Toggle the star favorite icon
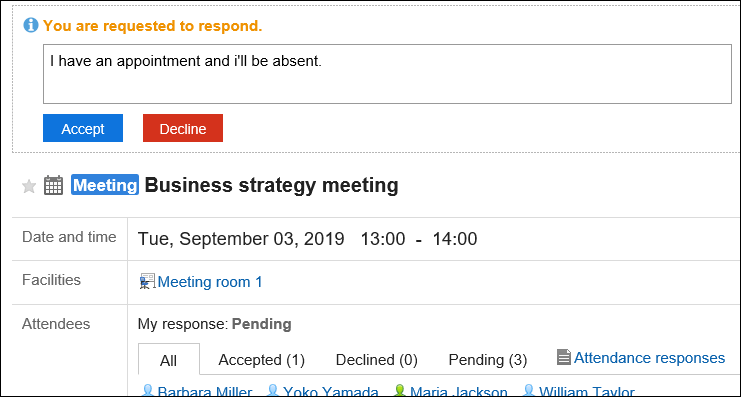Screen dimensions: 741x397 (x=29, y=186)
